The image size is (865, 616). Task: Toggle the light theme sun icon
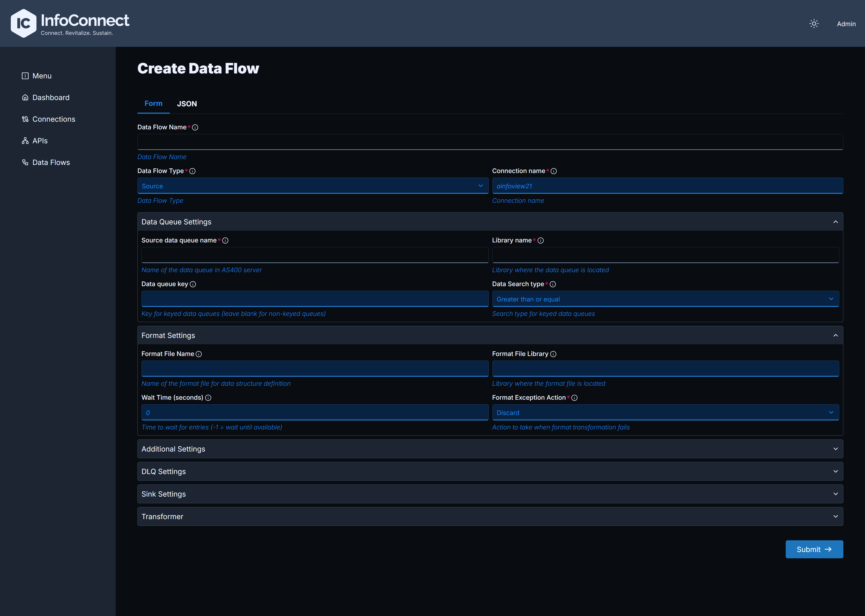tap(814, 23)
